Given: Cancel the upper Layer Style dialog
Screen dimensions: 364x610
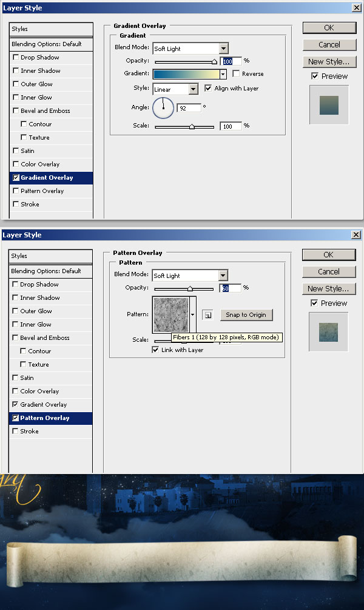Looking at the screenshot, I should (x=329, y=45).
